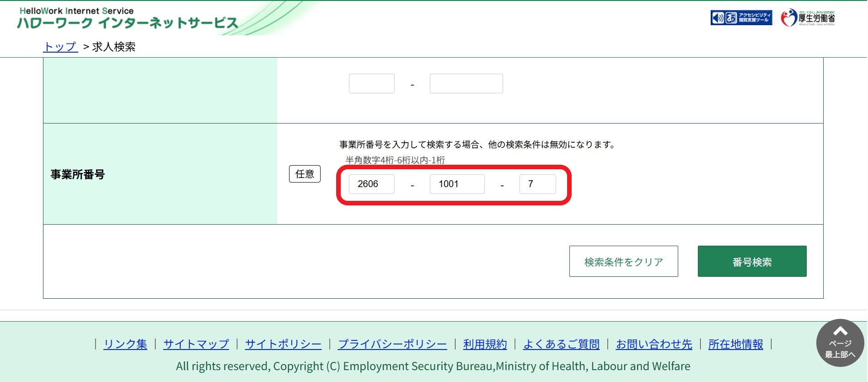Click the second empty input field above 事業所番号
Image resolution: width=868 pixels, height=382 pixels.
click(466, 84)
